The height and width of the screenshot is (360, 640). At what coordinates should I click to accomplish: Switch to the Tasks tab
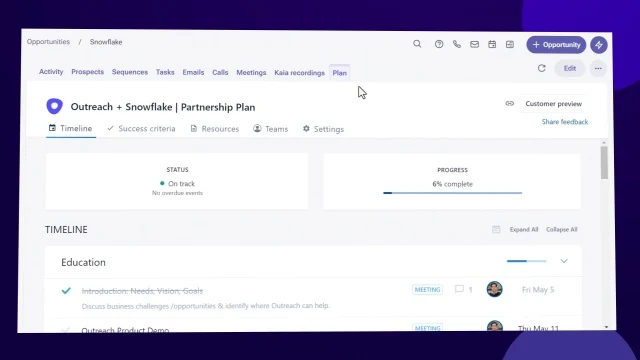[x=165, y=72]
